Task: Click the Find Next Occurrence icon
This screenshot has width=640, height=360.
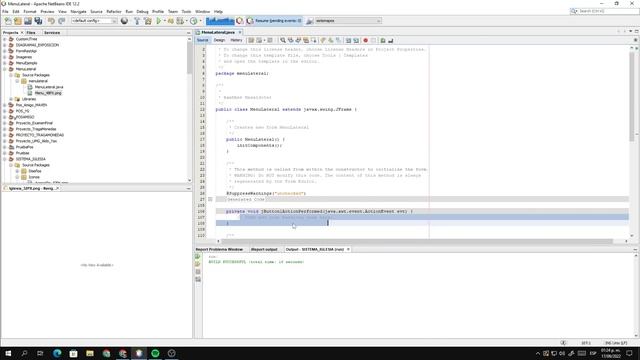Action: 298,40
